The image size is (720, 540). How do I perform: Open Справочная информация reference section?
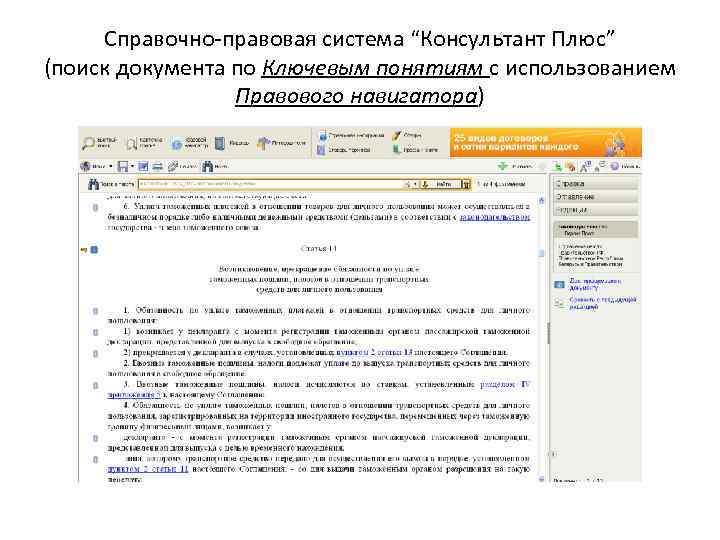(351, 135)
